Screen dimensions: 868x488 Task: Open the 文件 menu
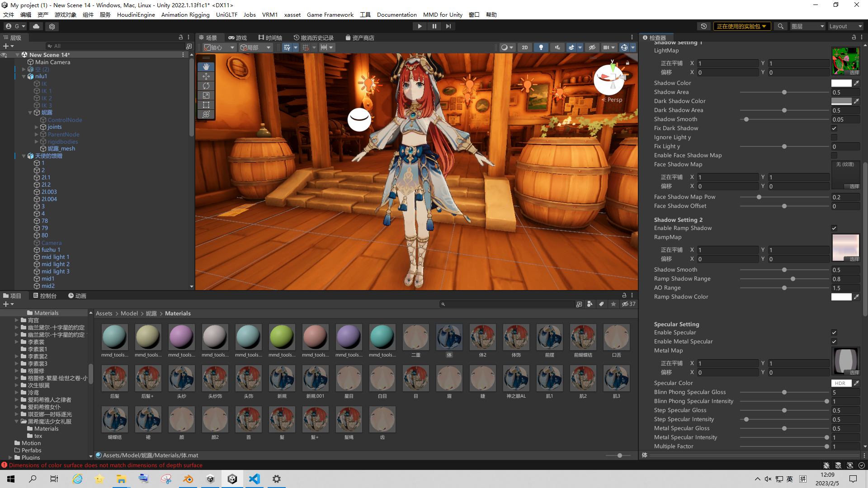pyautogui.click(x=9, y=14)
